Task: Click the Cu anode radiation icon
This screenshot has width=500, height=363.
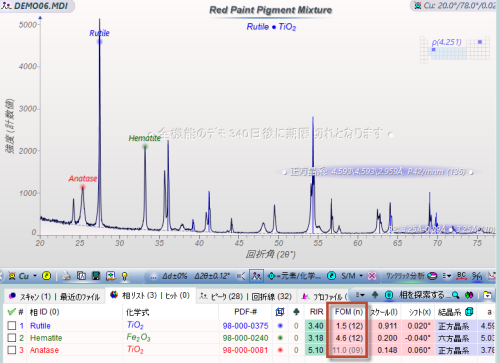Action: [12, 276]
